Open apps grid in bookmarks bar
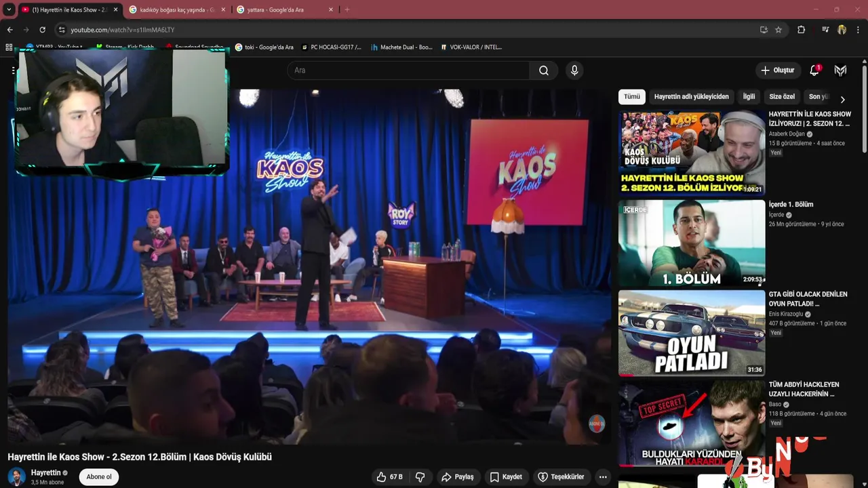Viewport: 868px width, 488px height. tap(9, 47)
